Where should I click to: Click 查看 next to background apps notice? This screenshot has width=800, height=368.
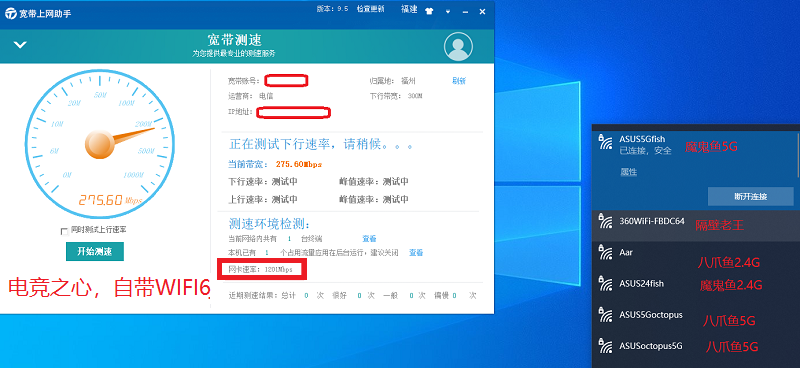coord(416,252)
